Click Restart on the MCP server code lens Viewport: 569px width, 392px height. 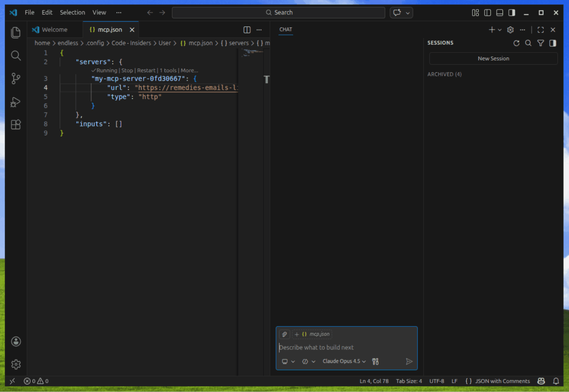pos(146,70)
